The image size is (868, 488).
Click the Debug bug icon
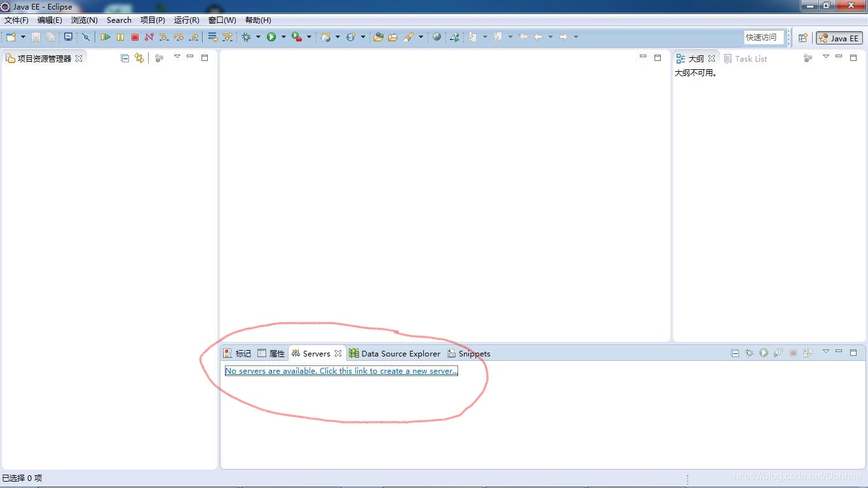247,37
